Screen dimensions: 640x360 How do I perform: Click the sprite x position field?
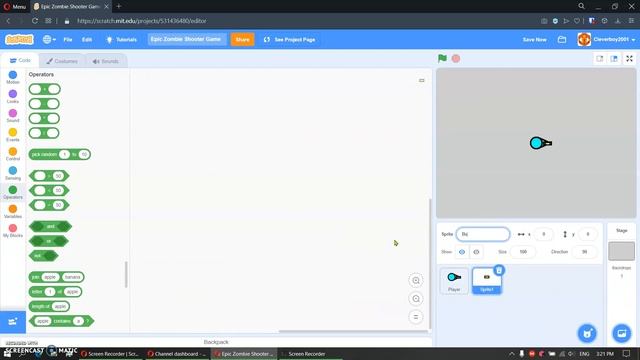point(543,234)
